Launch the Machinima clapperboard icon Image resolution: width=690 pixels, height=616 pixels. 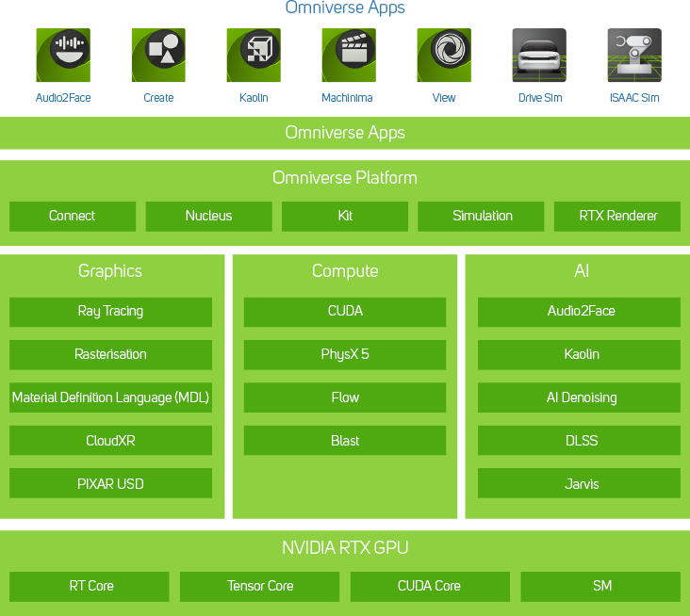coord(349,55)
